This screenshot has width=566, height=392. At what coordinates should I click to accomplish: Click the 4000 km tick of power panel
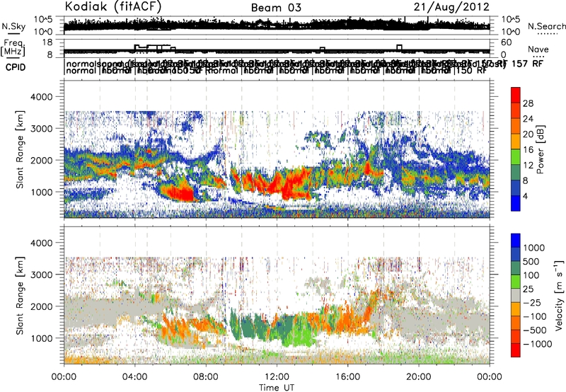click(x=40, y=97)
